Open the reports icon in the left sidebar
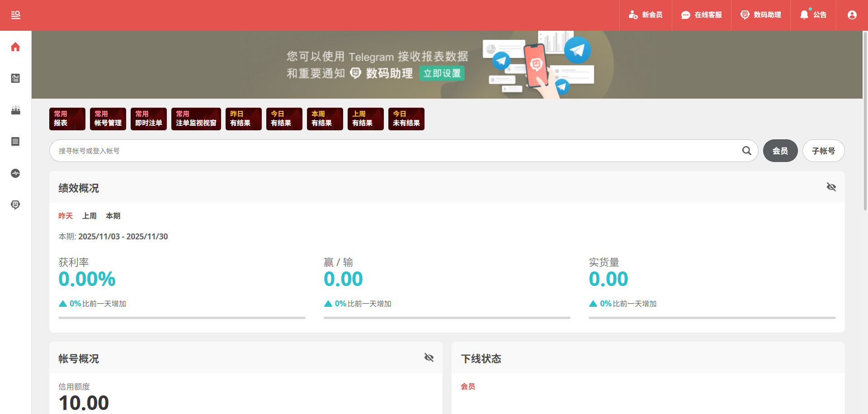This screenshot has width=868, height=414. (15, 78)
